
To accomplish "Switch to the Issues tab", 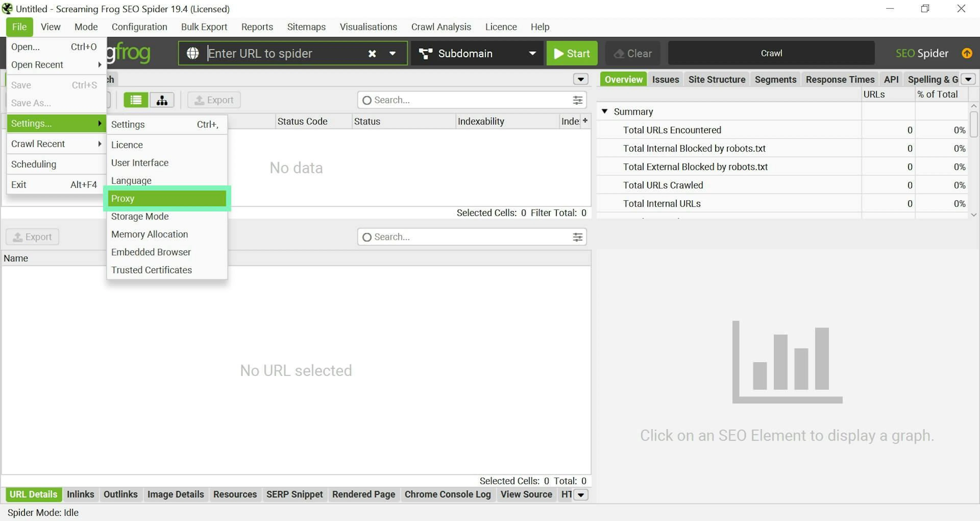I will click(x=665, y=79).
